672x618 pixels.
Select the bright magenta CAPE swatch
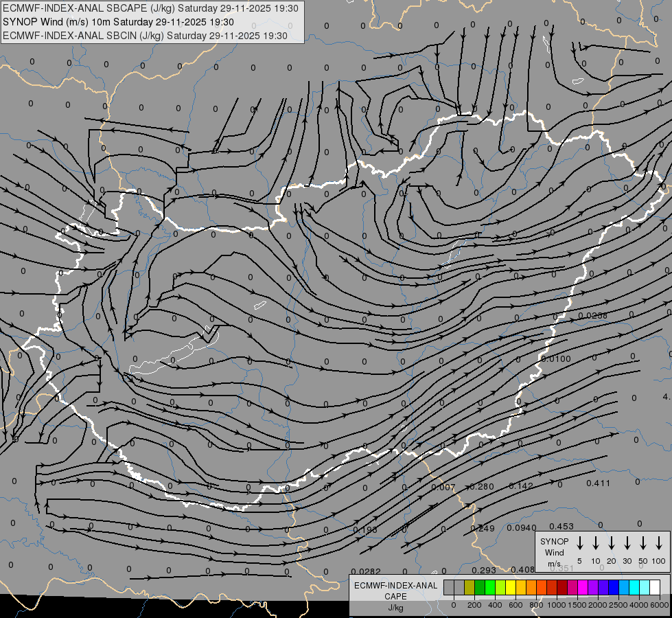(x=583, y=587)
